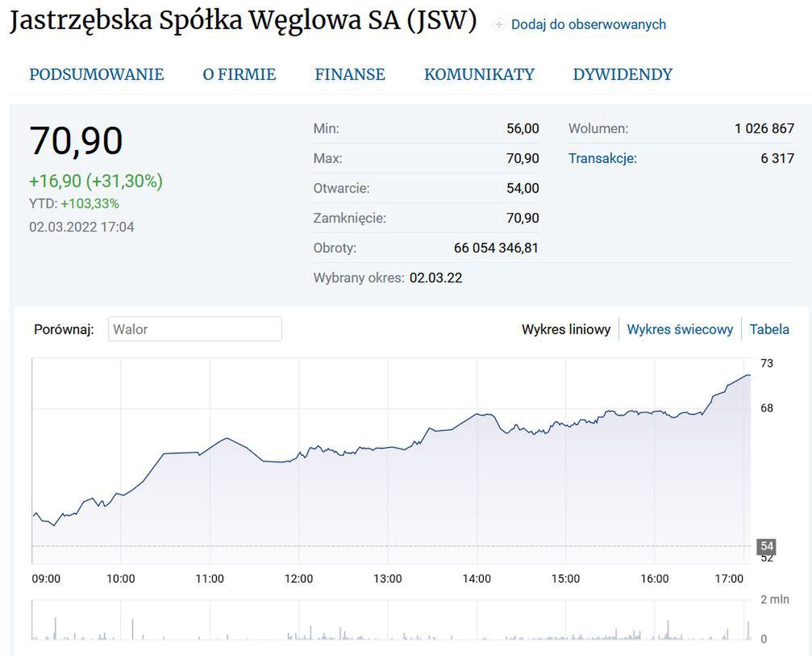Show the Tabela data view
812x656 pixels.
coord(769,329)
